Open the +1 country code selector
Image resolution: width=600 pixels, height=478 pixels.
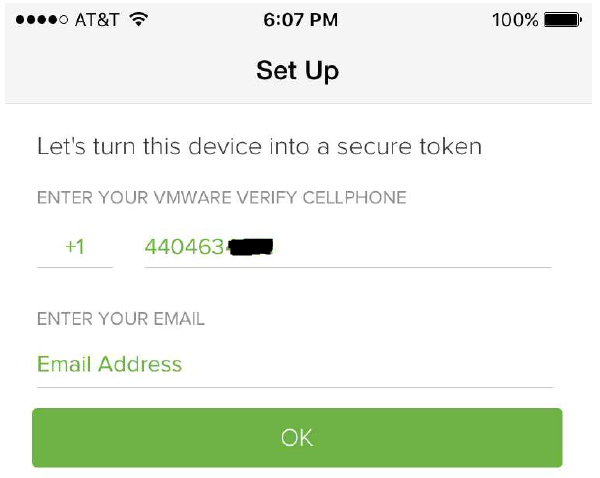pos(75,247)
